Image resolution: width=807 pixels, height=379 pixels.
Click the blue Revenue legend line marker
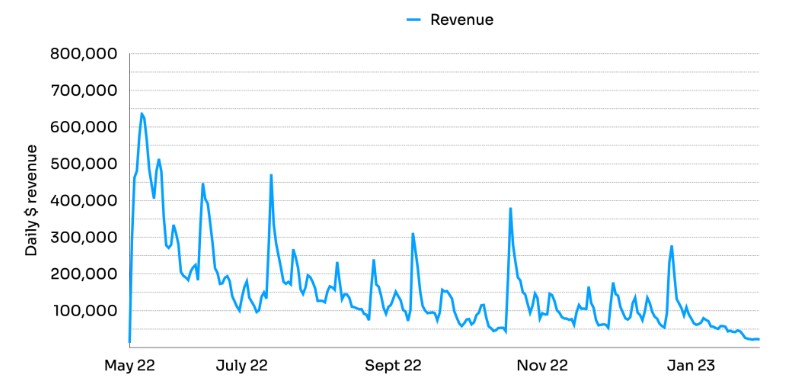coord(414,20)
